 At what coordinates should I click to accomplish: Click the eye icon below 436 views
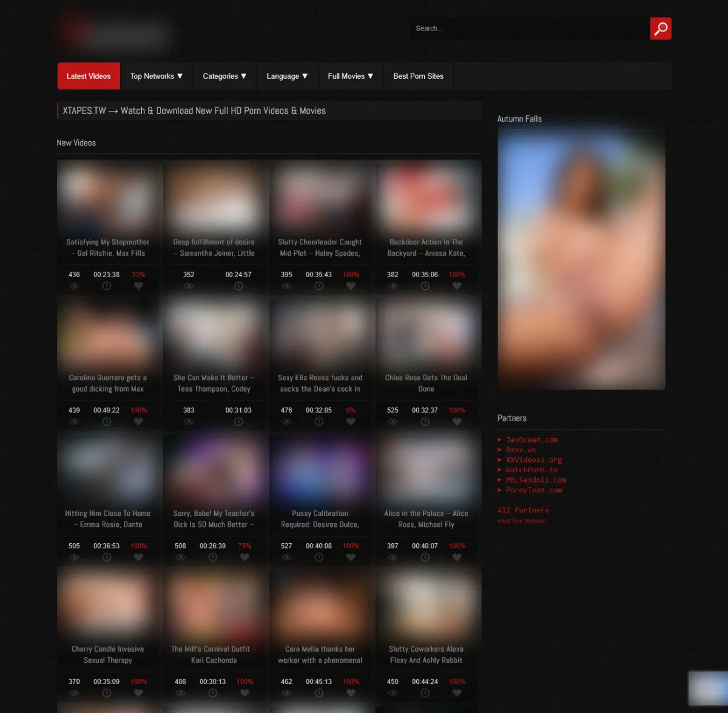74,286
